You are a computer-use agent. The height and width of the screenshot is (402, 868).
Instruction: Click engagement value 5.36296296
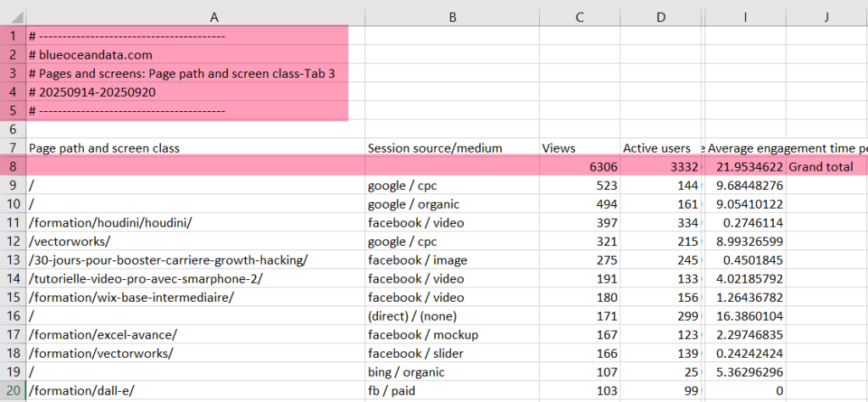point(745,372)
